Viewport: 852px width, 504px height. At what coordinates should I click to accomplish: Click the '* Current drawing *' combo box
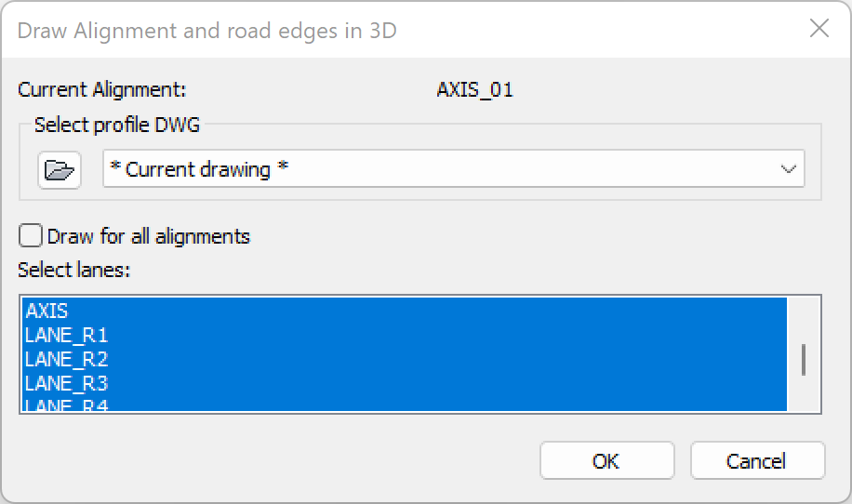[437, 170]
